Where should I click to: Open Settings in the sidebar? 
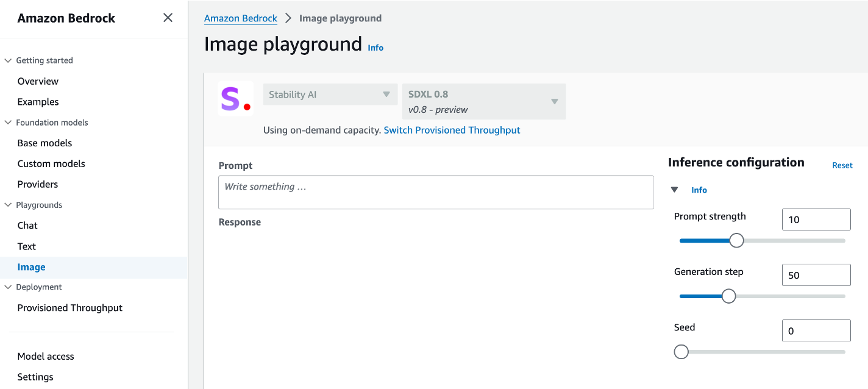pyautogui.click(x=35, y=377)
